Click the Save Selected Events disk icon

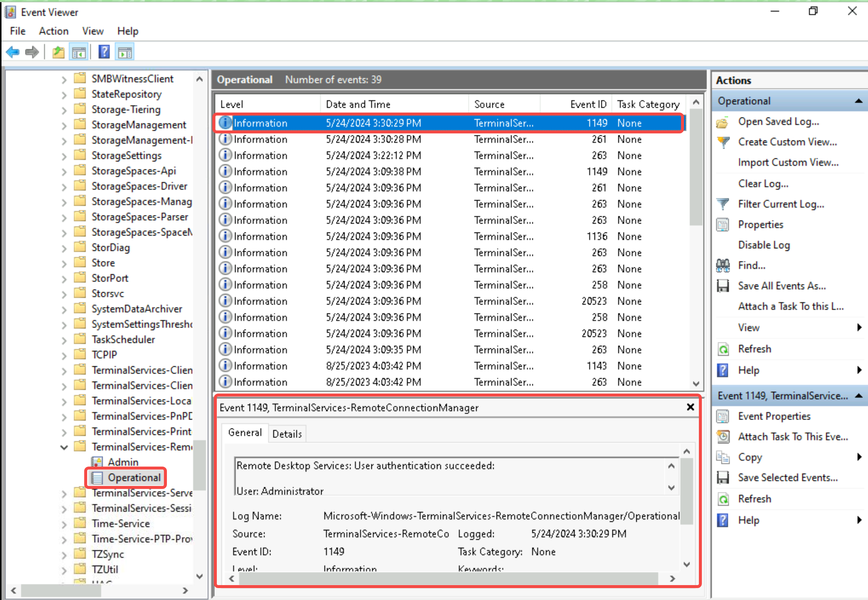723,478
